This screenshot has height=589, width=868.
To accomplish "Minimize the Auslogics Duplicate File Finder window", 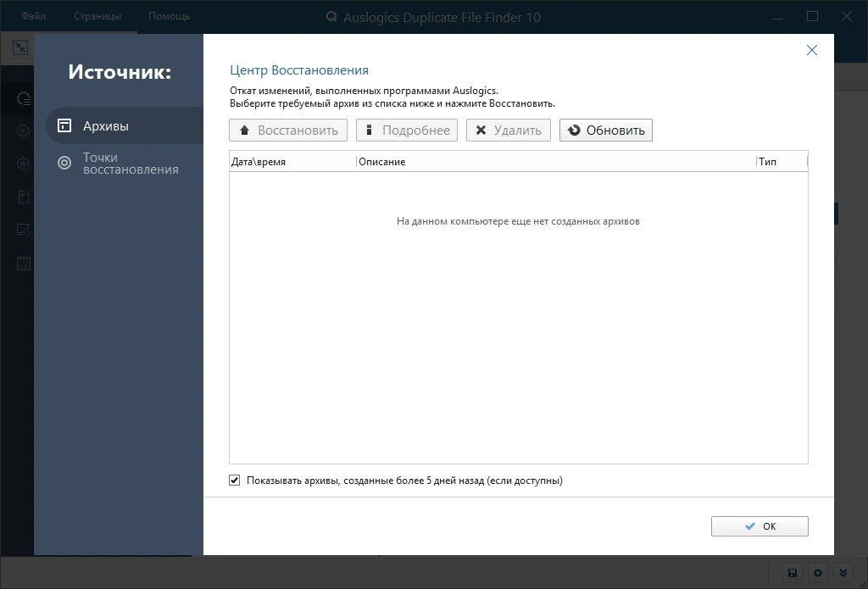I will 777,17.
